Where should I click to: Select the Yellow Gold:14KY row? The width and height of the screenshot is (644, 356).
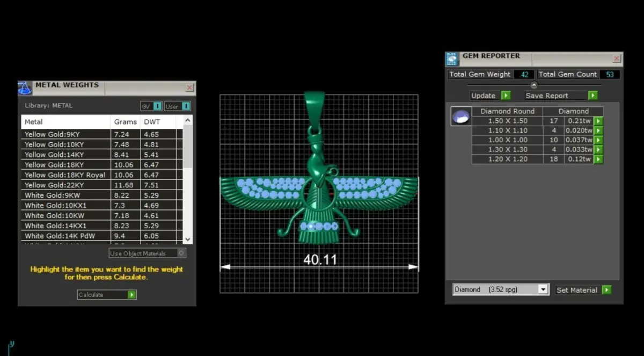102,155
